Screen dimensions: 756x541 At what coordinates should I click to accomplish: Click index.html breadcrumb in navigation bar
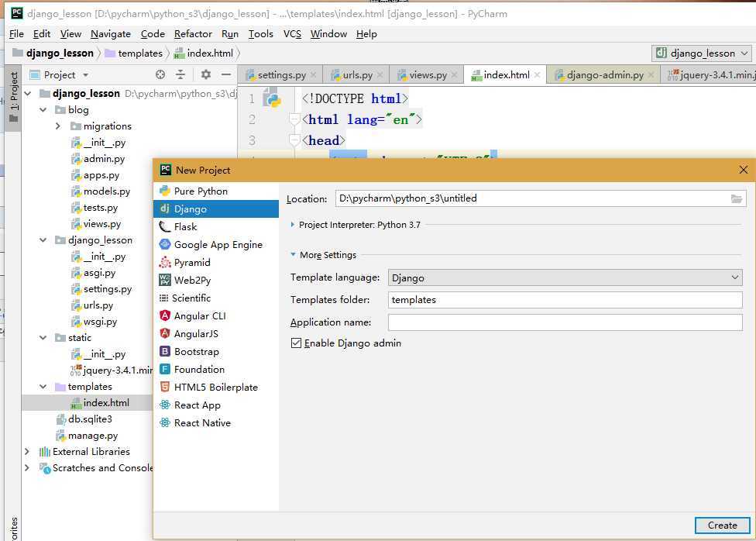[x=204, y=53]
